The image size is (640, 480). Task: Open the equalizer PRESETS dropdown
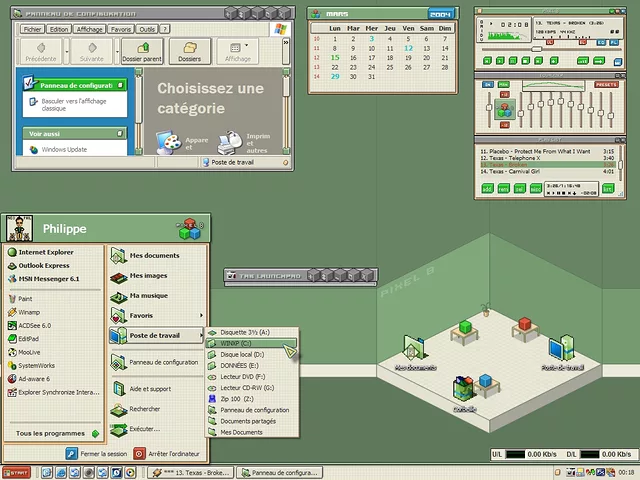pyautogui.click(x=606, y=85)
